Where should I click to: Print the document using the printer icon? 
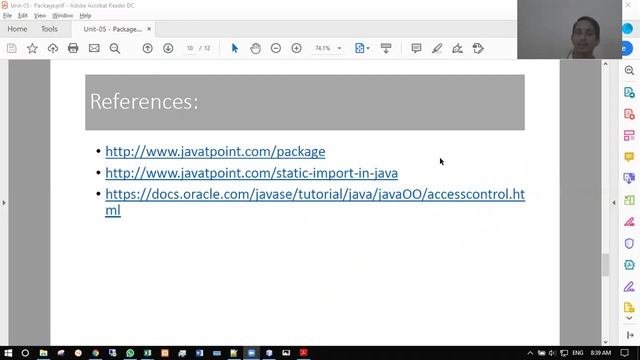73,48
